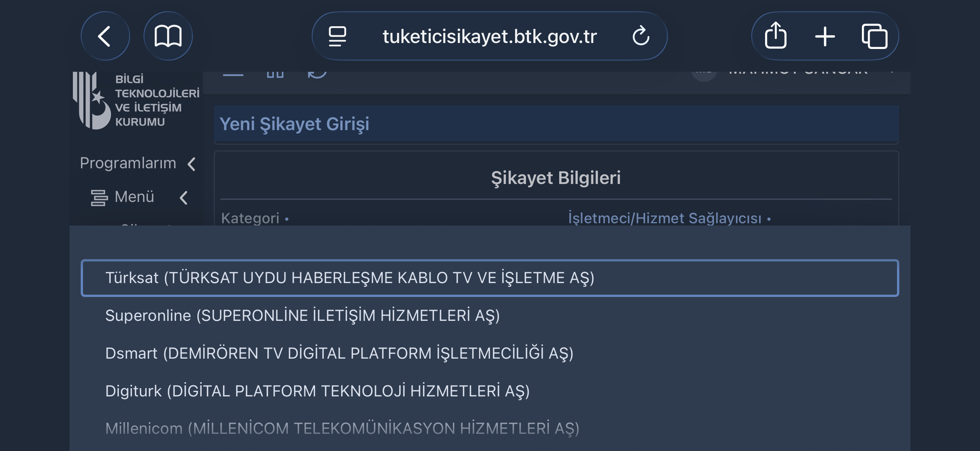This screenshot has height=451, width=980.
Task: Show the tab overview icon
Action: [x=874, y=36]
